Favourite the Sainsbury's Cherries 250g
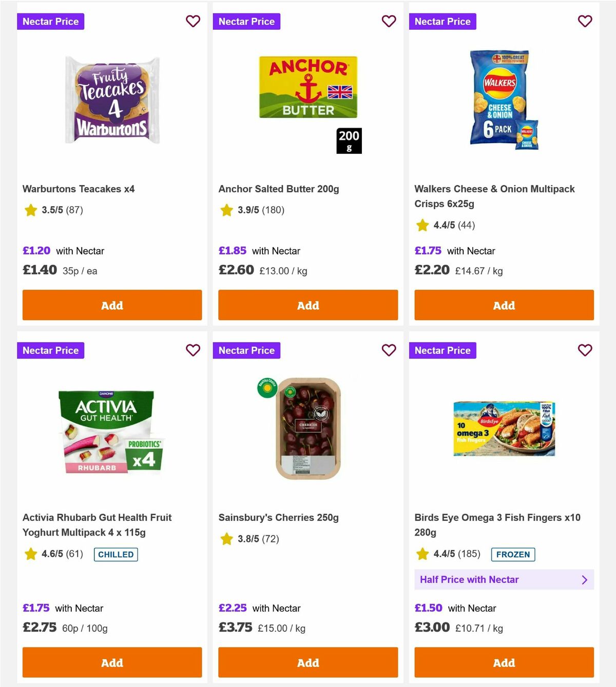 [389, 350]
